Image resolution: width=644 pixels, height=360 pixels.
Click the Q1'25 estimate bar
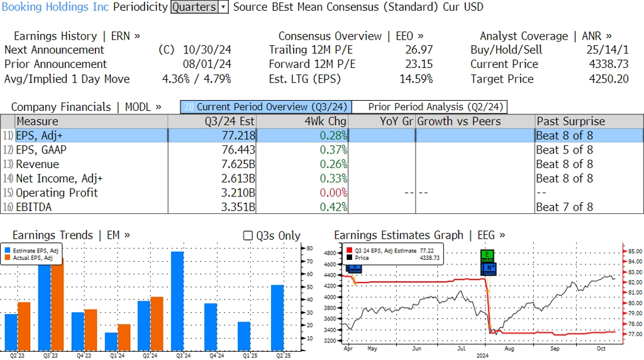pos(244,336)
